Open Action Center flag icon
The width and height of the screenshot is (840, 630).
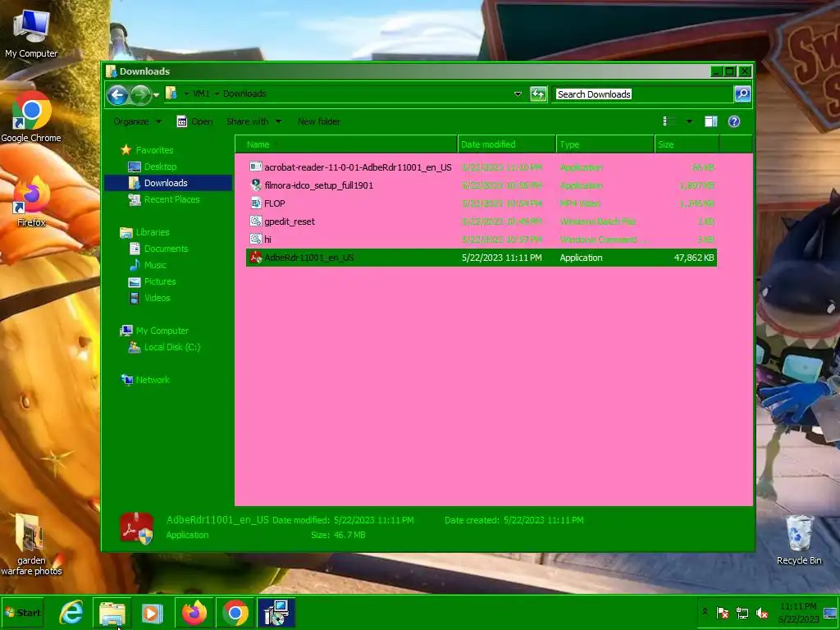[723, 613]
